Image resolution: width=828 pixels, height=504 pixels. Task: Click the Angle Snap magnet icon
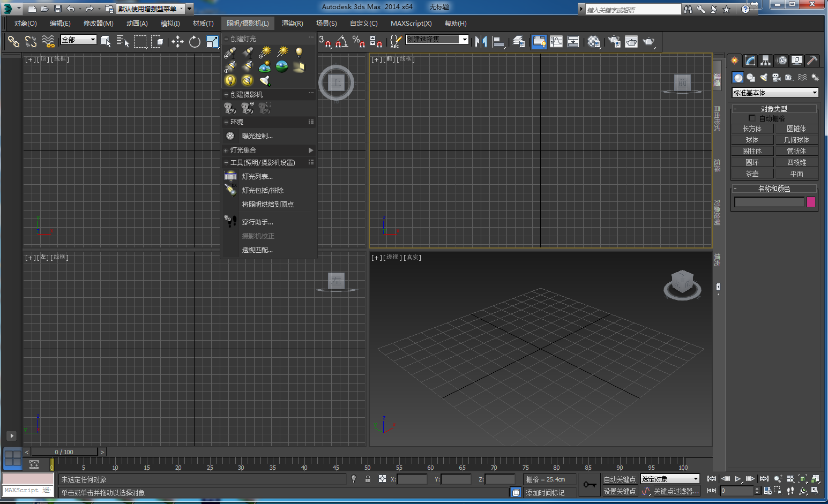(x=341, y=41)
